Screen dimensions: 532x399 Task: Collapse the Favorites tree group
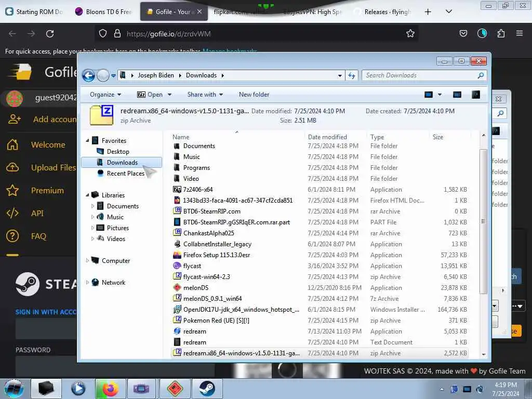click(87, 140)
